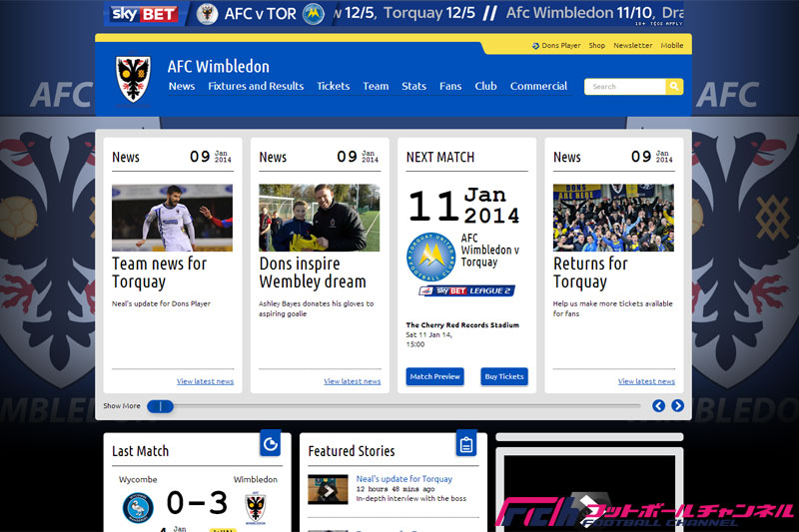The height and width of the screenshot is (532, 799).
Task: Click the Torquay United club crest
Action: click(x=430, y=257)
